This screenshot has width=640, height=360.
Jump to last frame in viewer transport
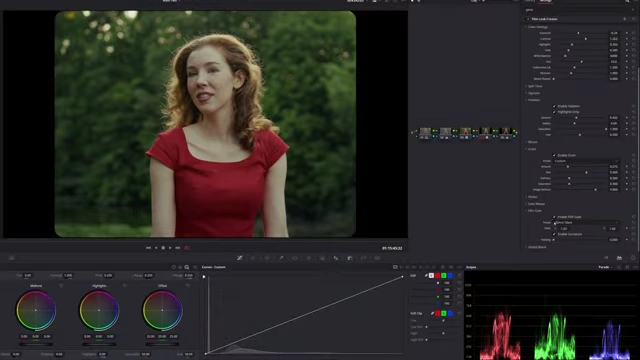point(178,248)
